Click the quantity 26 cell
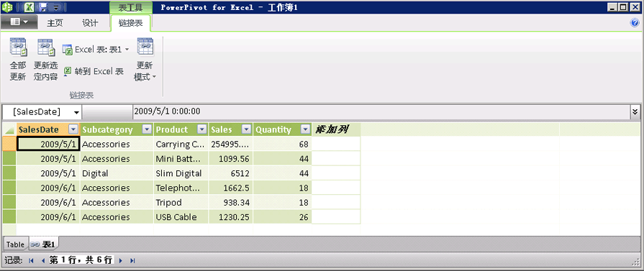Image resolution: width=644 pixels, height=271 pixels. pos(282,217)
